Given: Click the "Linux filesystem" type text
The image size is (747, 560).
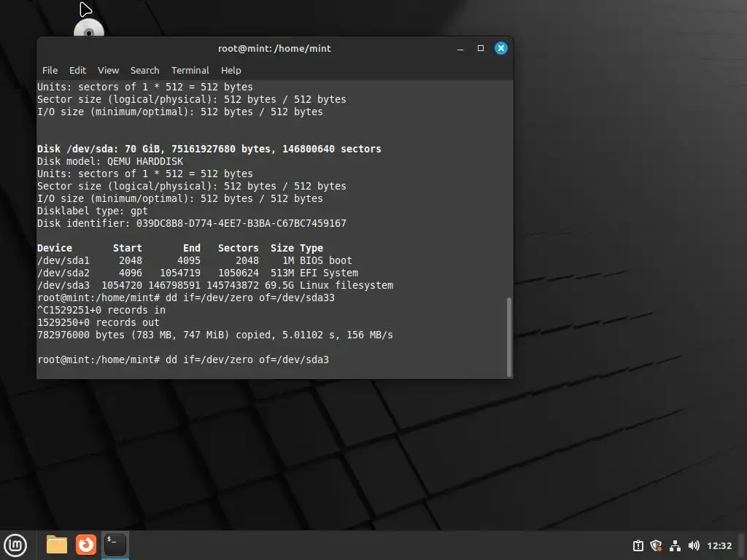Looking at the screenshot, I should [x=347, y=285].
